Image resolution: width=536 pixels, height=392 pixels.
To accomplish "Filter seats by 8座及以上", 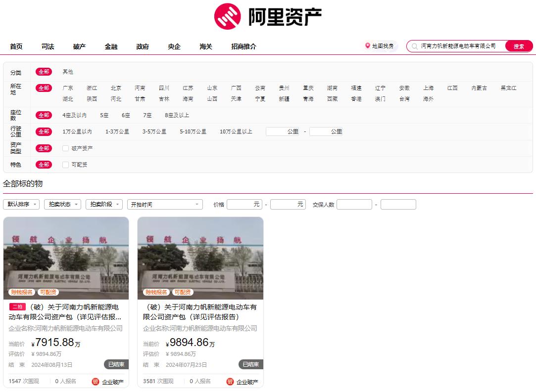I will click(177, 115).
